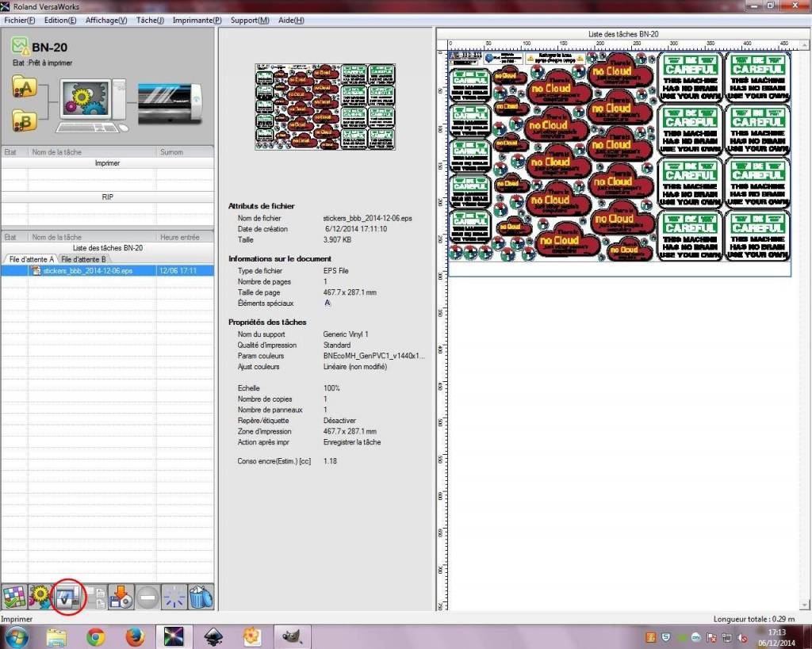
Task: Click the RIP computer gears icon
Action: [88, 103]
